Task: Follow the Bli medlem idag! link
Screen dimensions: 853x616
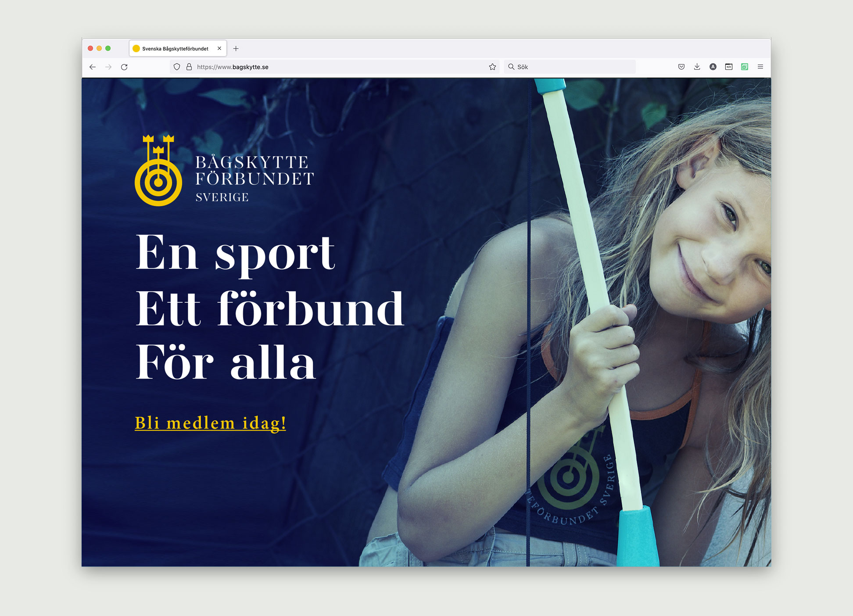Action: point(211,423)
